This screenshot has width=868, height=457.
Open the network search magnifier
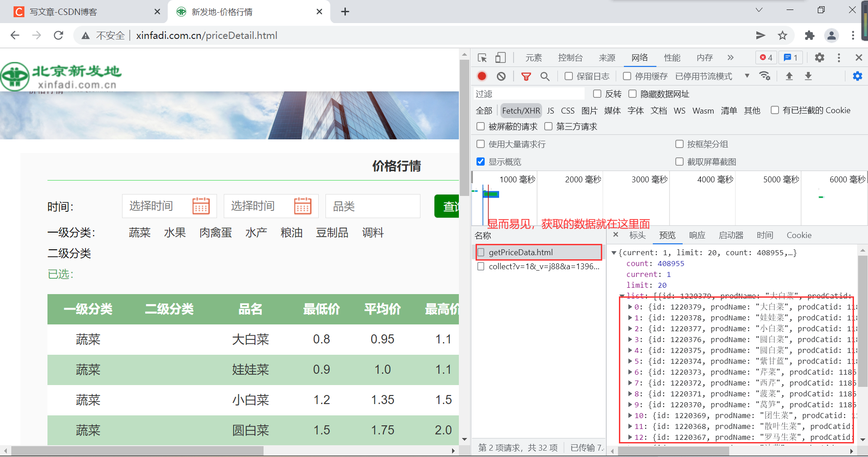(545, 76)
